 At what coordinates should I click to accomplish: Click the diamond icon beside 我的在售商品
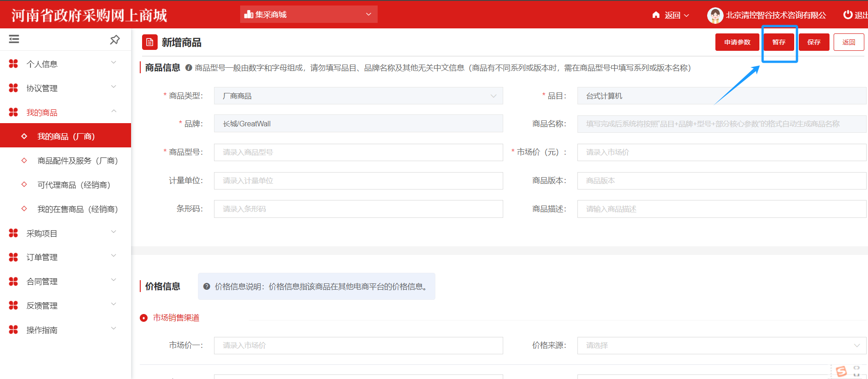point(24,209)
